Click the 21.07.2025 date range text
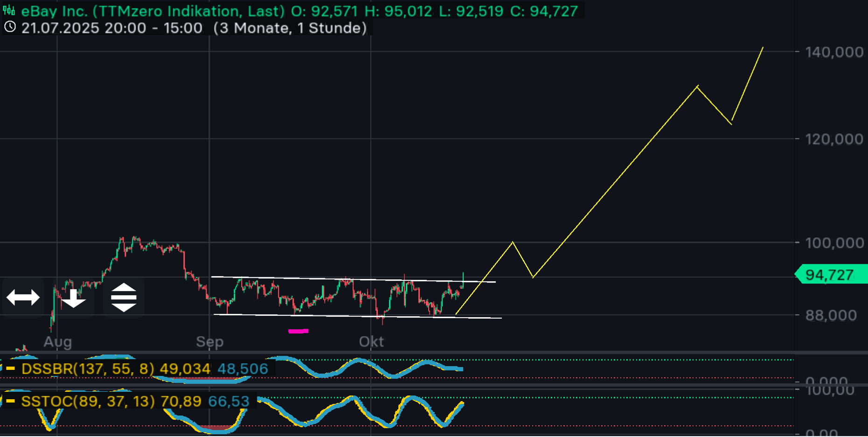Screen dimensions: 868x437 click(112, 28)
